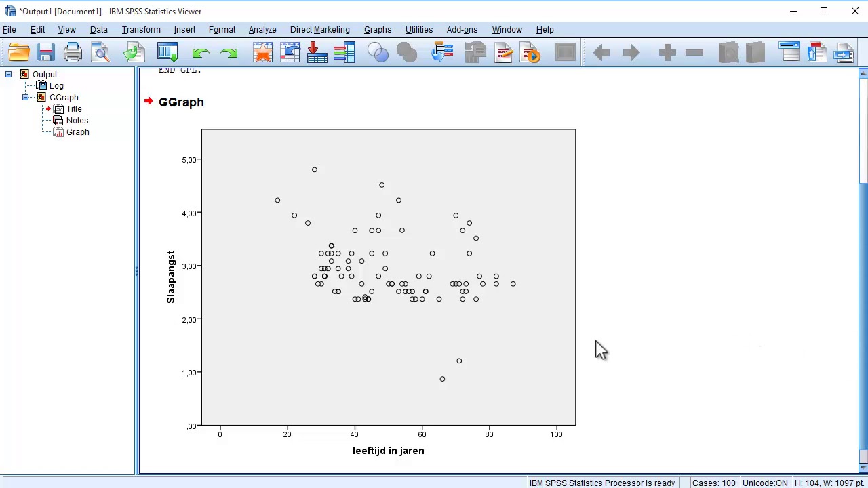Click the greyed overlapping circles toolbar icon

coord(407,53)
